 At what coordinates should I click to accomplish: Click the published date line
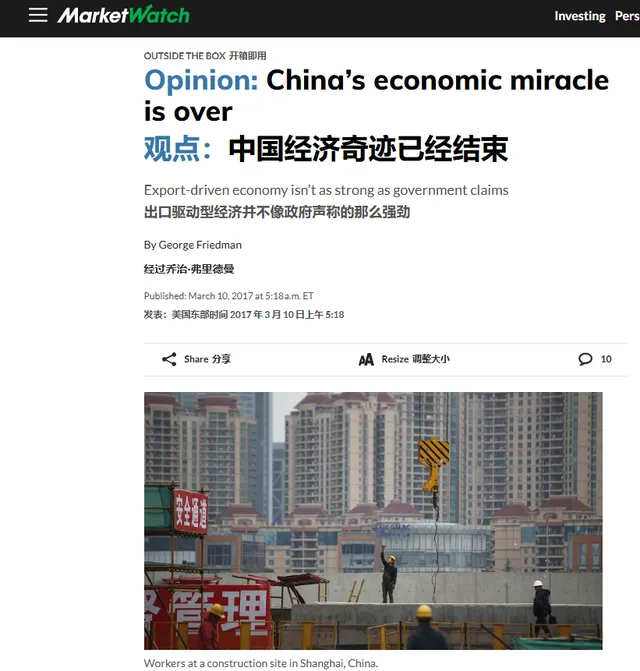click(x=229, y=296)
